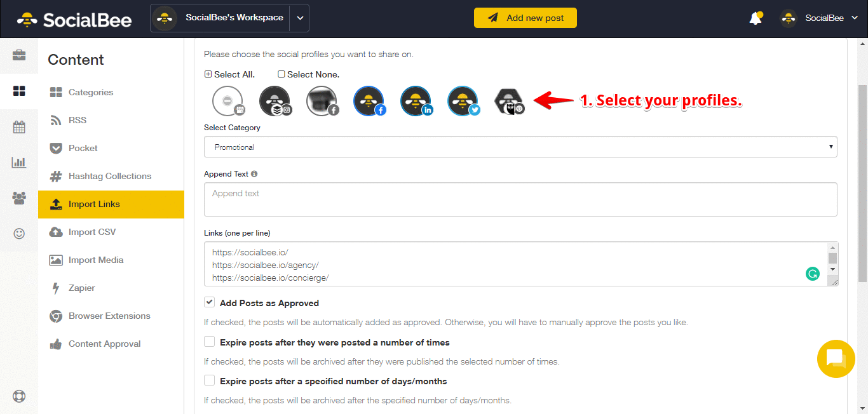This screenshot has width=868, height=416.
Task: Click the Content sidebar heading
Action: pos(76,60)
